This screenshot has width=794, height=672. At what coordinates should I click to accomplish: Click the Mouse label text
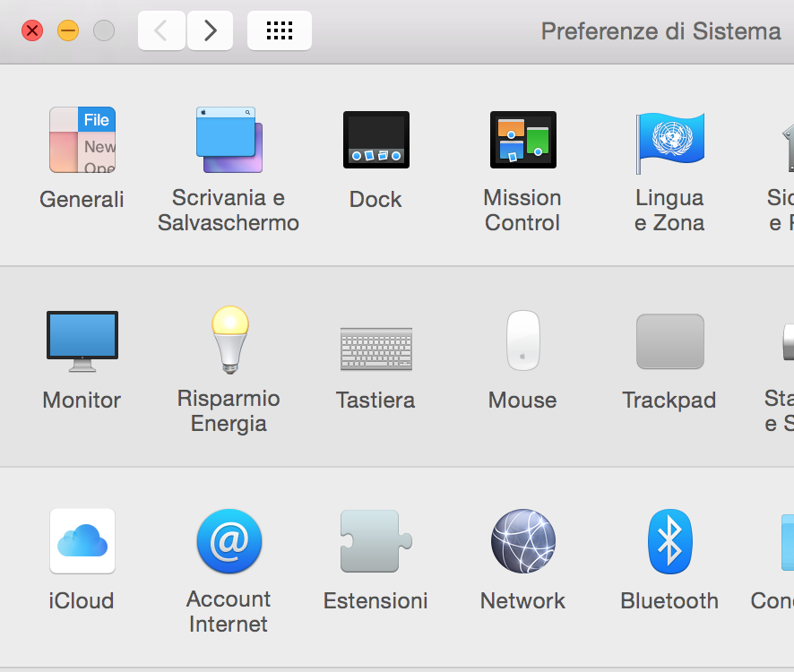pos(522,400)
